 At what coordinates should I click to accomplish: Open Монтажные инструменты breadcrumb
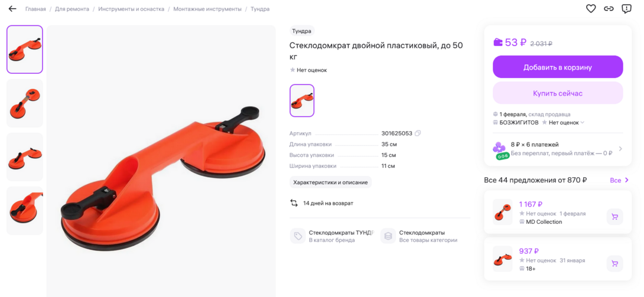click(207, 9)
